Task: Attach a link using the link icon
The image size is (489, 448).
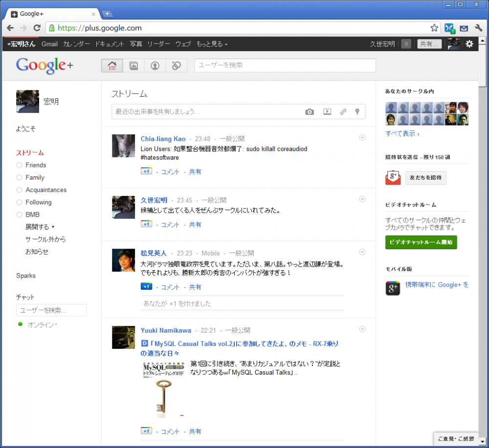Action: [x=343, y=111]
